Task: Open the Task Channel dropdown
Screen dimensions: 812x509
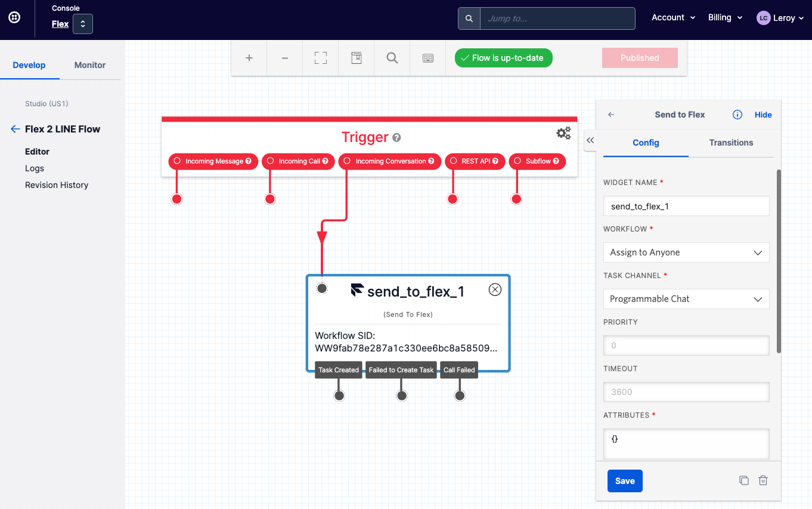Action: coord(686,299)
